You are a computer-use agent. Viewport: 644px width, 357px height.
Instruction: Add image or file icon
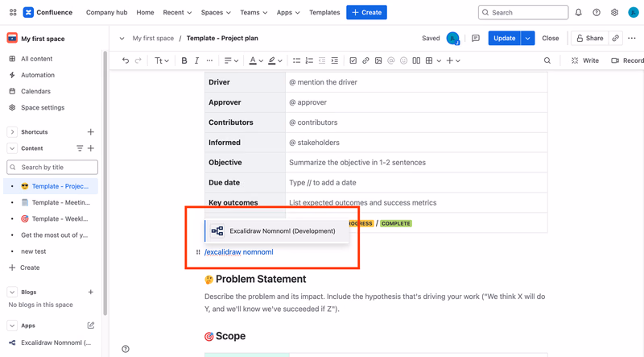[x=378, y=60]
